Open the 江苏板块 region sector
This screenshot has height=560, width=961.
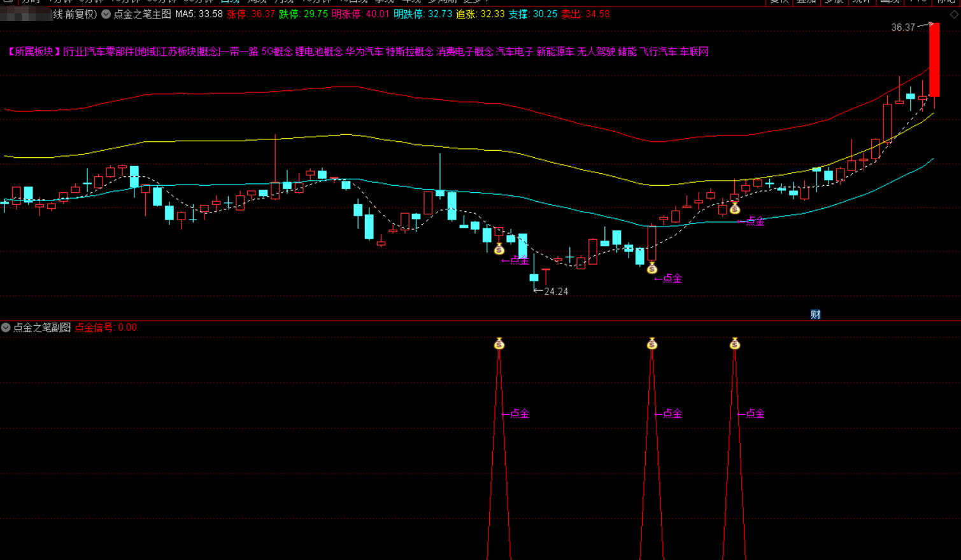177,52
